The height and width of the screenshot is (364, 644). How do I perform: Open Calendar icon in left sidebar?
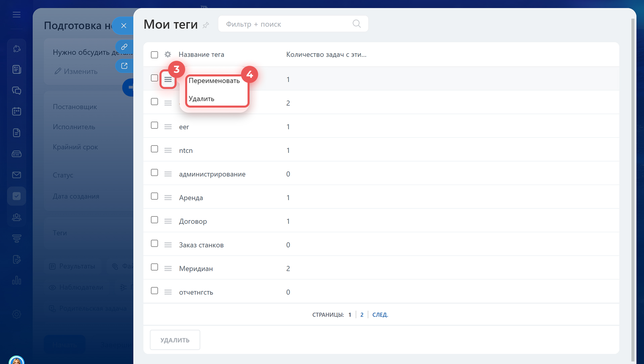(16, 112)
